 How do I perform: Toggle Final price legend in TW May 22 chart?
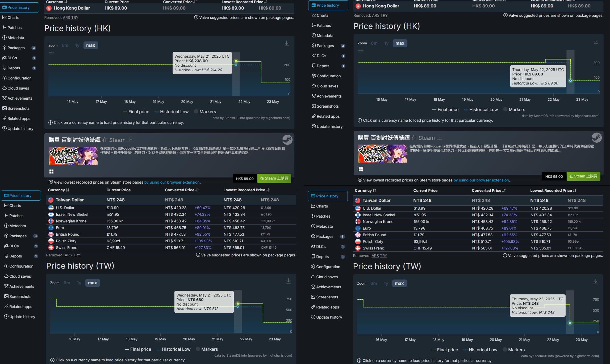[445, 350]
